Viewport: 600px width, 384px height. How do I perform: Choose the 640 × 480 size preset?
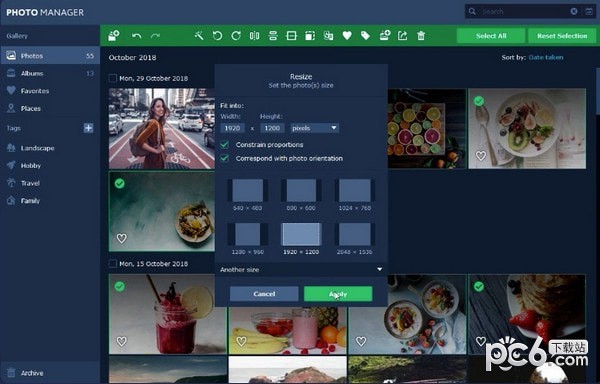pyautogui.click(x=248, y=195)
